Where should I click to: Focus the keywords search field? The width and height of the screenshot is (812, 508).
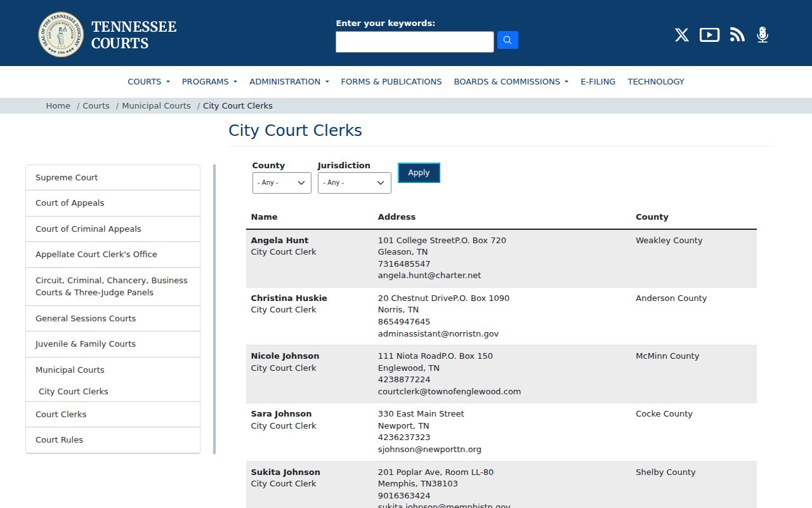point(415,42)
